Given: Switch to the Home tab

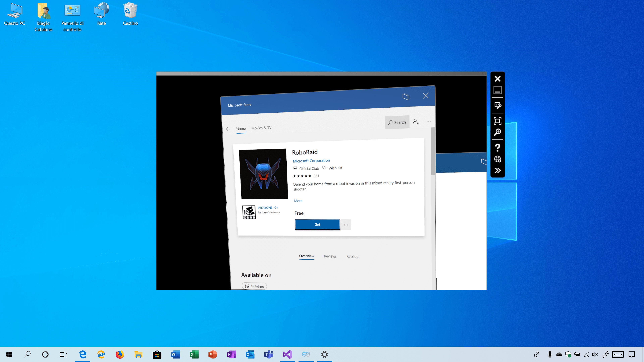Looking at the screenshot, I should click(x=241, y=129).
